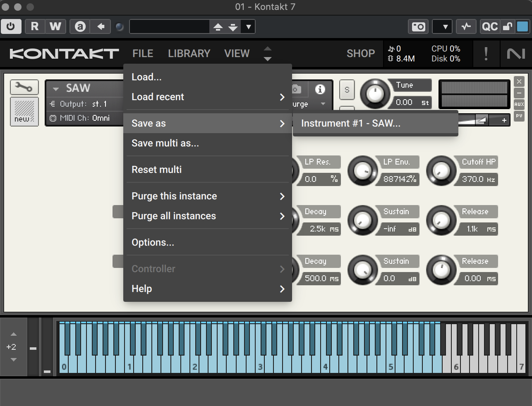Screen dimensions: 532x406
Task: Select Save multi as... menu entry
Action: click(208, 143)
